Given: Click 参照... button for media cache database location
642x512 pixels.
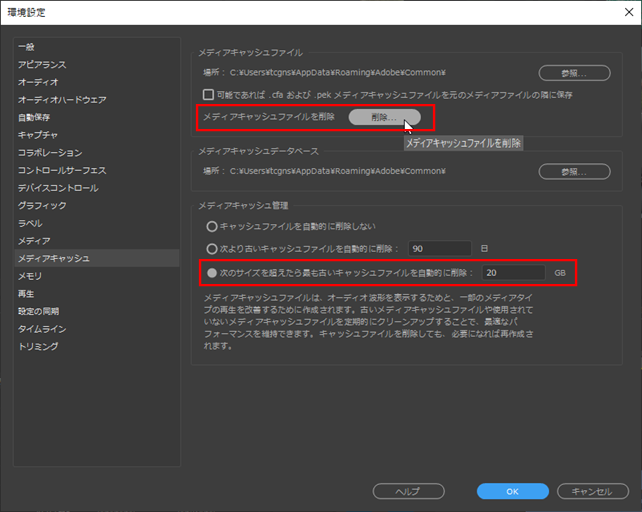Looking at the screenshot, I should [x=574, y=172].
